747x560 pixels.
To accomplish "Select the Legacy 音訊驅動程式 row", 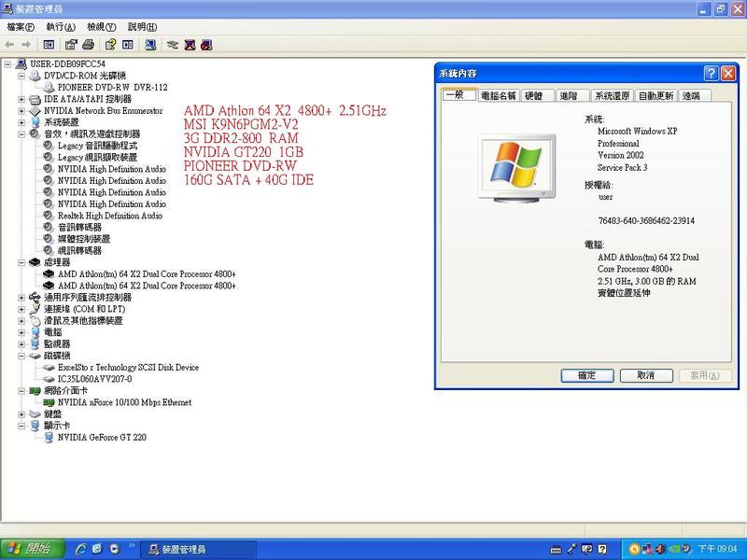I will click(97, 146).
